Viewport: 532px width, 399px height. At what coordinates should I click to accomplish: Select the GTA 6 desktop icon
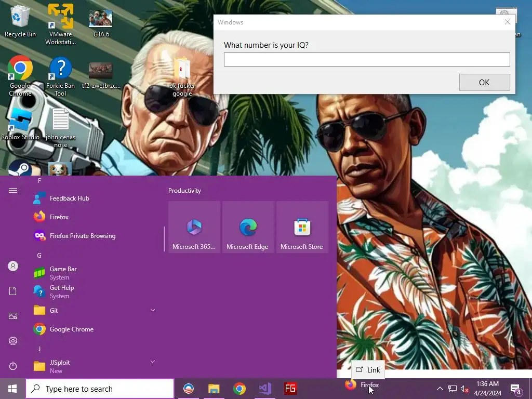tap(101, 22)
